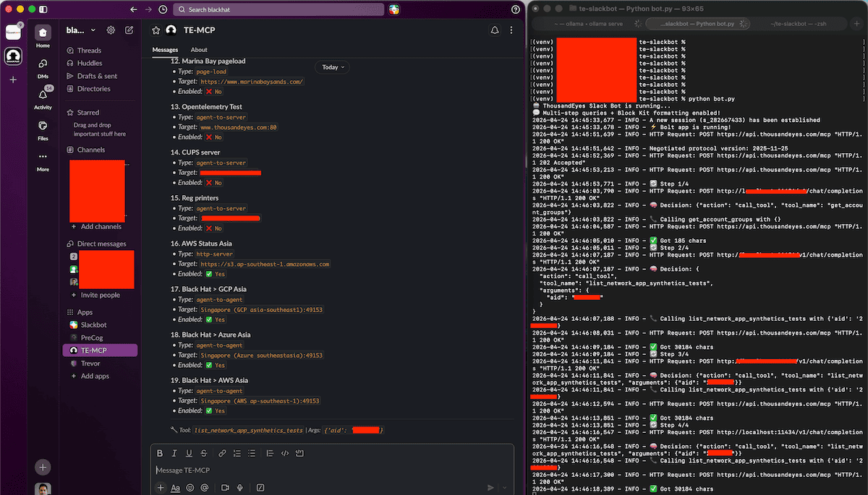
Task: Apply strikethrough formatting in composer
Action: [x=203, y=453]
